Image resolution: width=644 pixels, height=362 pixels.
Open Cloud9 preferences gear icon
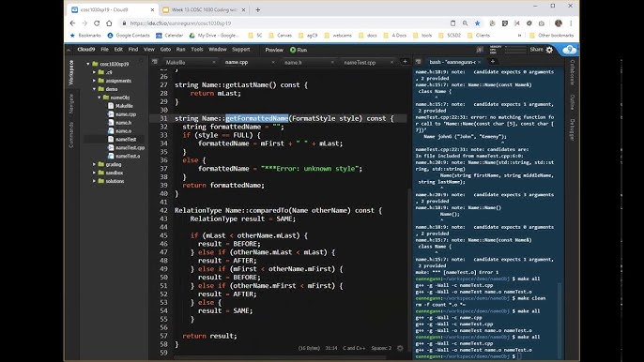coord(549,50)
